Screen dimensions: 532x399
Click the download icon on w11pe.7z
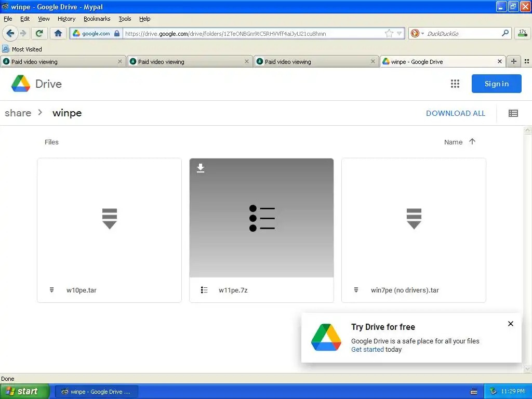point(201,168)
